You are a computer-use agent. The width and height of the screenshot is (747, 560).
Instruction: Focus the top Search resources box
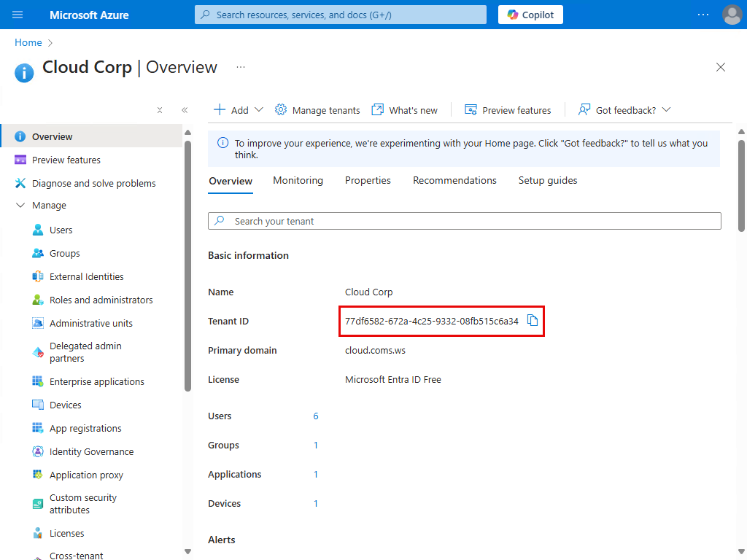341,15
